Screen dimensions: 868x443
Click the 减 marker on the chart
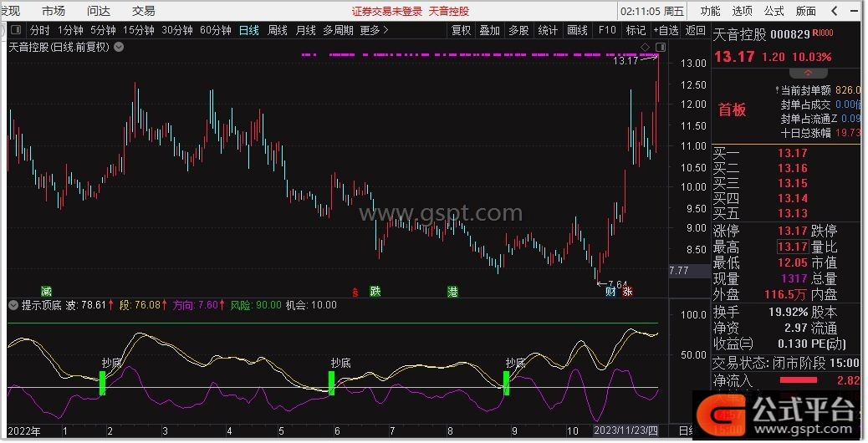click(x=47, y=291)
